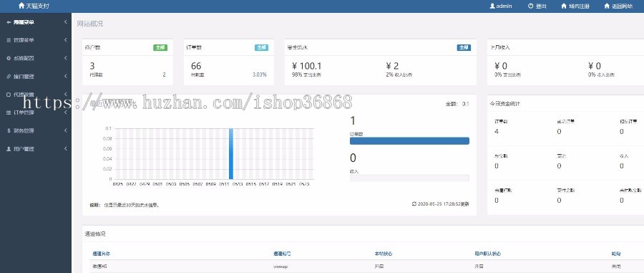Viewport: 644px width, 273px height.
Task: Click the power icon for logout
Action: pyautogui.click(x=531, y=6)
